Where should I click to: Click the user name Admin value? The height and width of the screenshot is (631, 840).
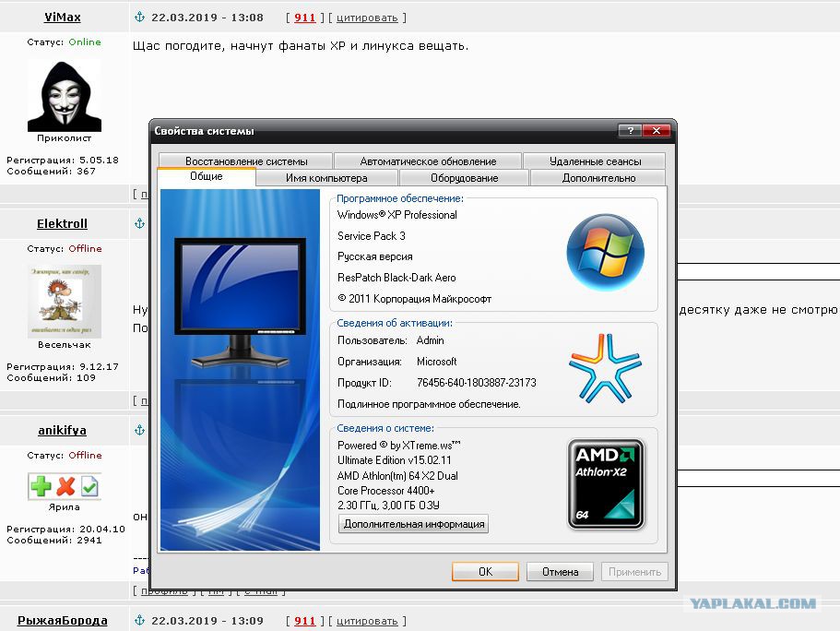431,340
